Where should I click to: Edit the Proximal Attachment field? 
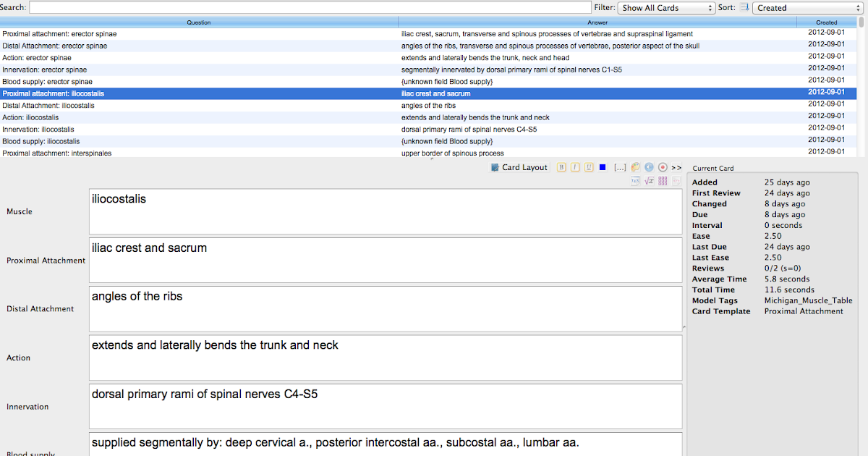[x=386, y=261]
